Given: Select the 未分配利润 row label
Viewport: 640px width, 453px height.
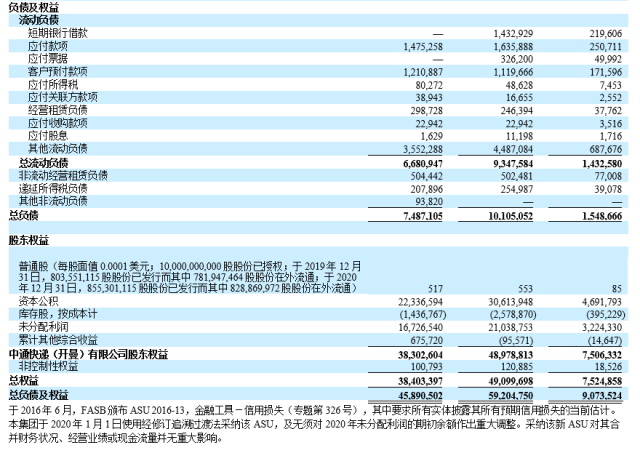Looking at the screenshot, I should 43,327.
